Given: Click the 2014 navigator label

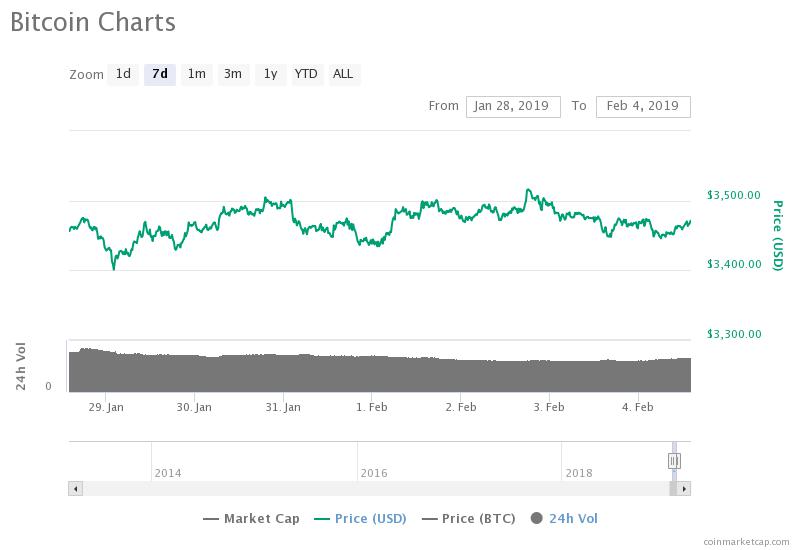Looking at the screenshot, I should coord(168,473).
